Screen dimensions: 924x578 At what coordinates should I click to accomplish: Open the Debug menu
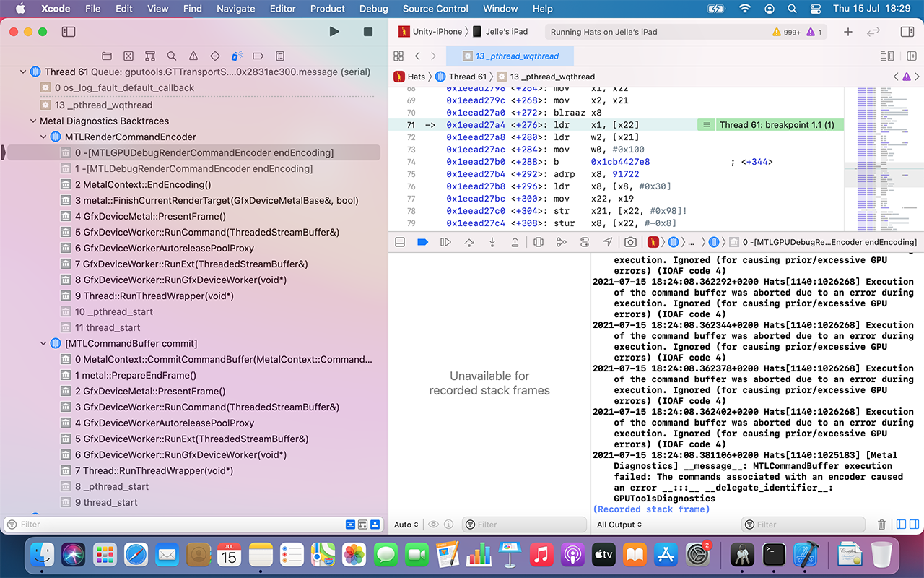coord(373,9)
